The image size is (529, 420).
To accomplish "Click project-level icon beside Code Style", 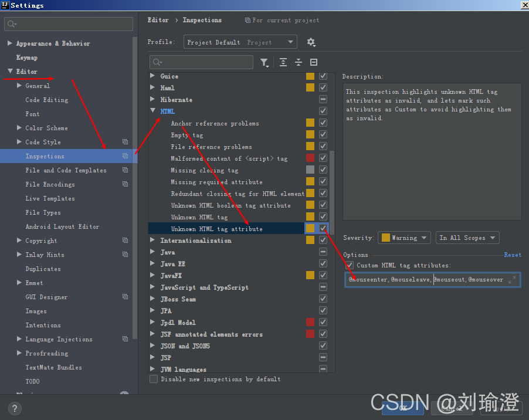I will [125, 142].
